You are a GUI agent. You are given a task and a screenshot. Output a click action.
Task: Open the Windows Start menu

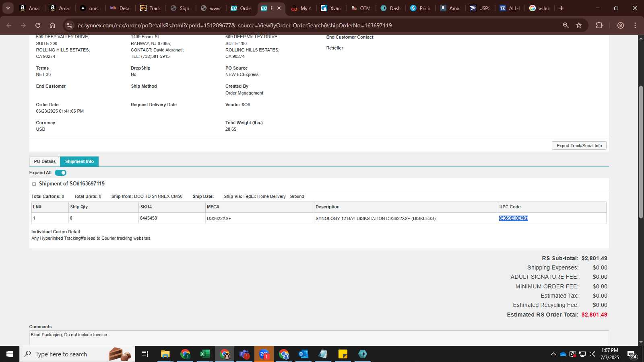tap(10, 354)
